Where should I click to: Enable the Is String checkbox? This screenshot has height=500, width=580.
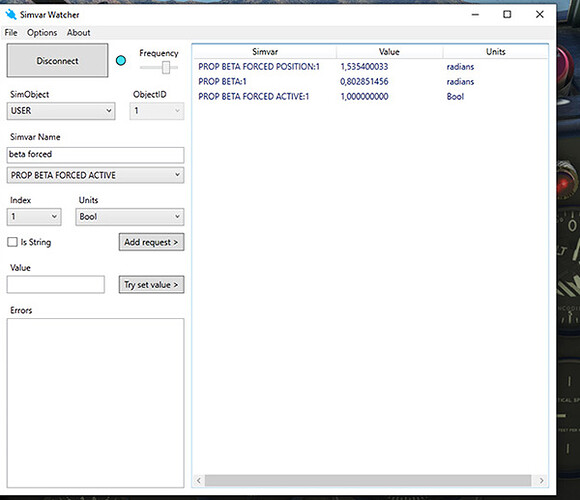tap(13, 242)
